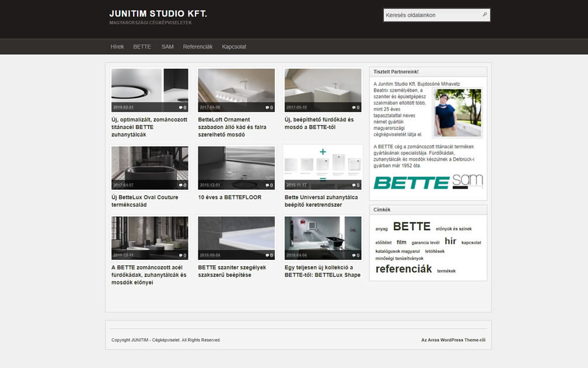This screenshot has height=368, width=588.
Task: Open 'A BETTE zománcozott acél fürdőkádak' title
Action: tap(149, 275)
